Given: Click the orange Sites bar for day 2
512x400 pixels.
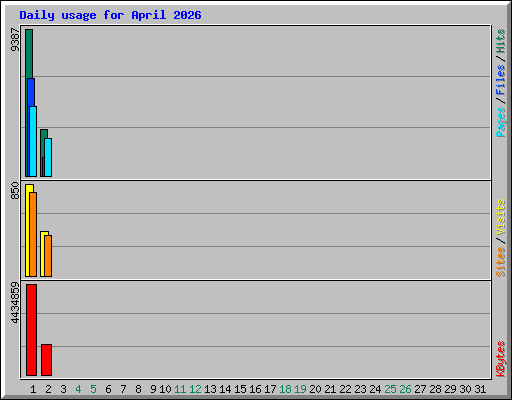Looking at the screenshot, I should tap(48, 256).
